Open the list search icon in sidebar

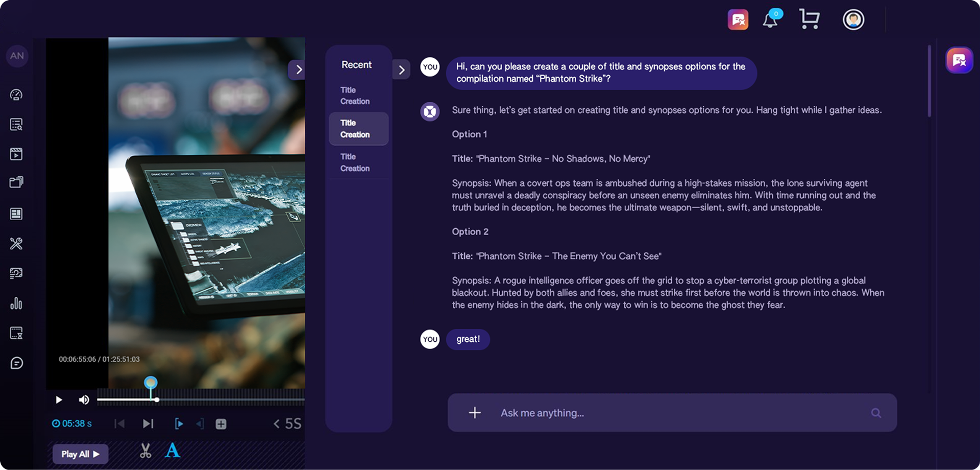[16, 124]
